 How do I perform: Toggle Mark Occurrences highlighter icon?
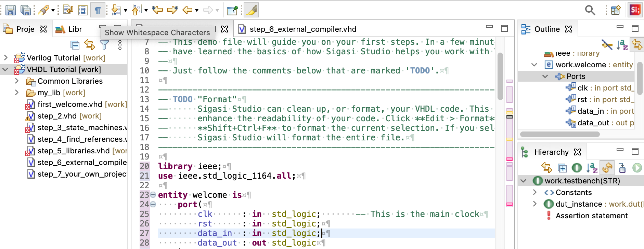click(252, 10)
